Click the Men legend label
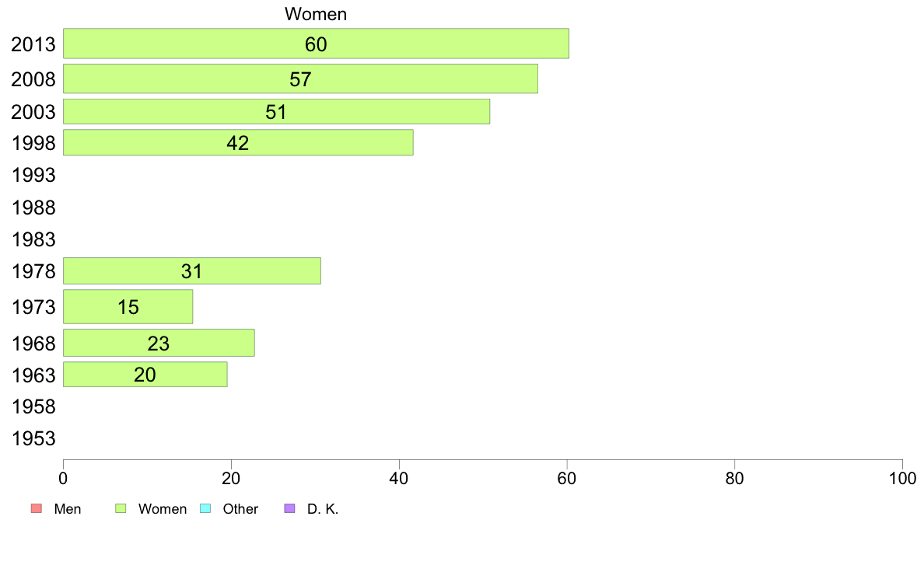This screenshot has height=572, width=924. coord(68,509)
